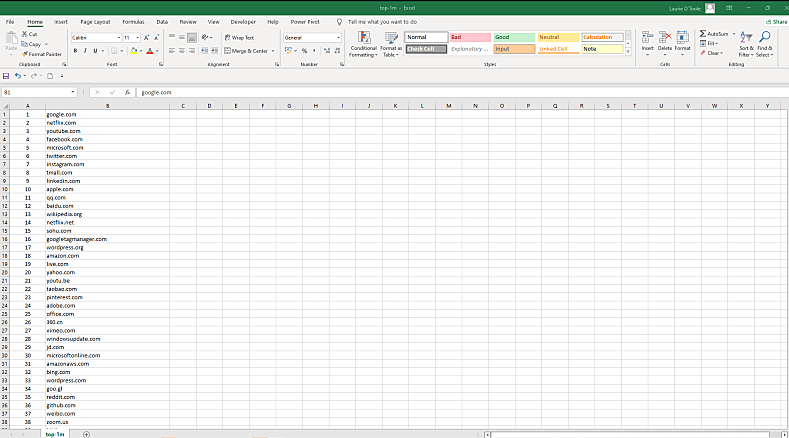This screenshot has width=789, height=438.
Task: Open Format as Table gallery
Action: [391, 44]
